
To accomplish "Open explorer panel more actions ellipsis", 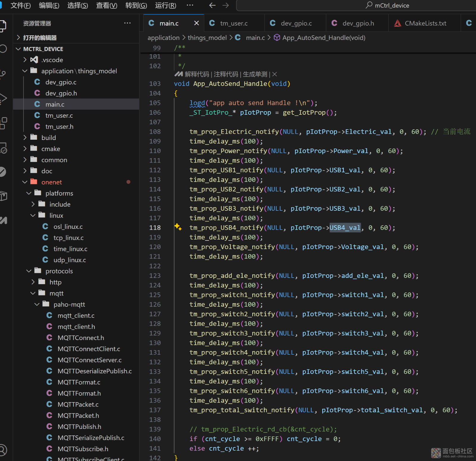I will coord(127,23).
